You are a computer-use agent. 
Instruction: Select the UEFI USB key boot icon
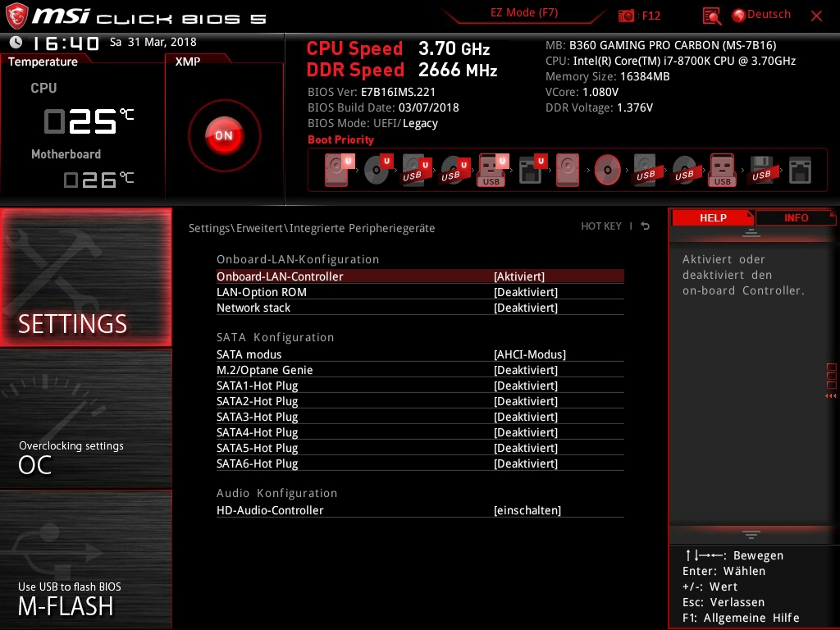coord(493,170)
